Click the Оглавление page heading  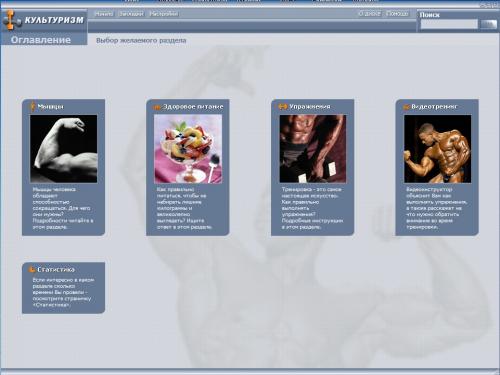(41, 40)
